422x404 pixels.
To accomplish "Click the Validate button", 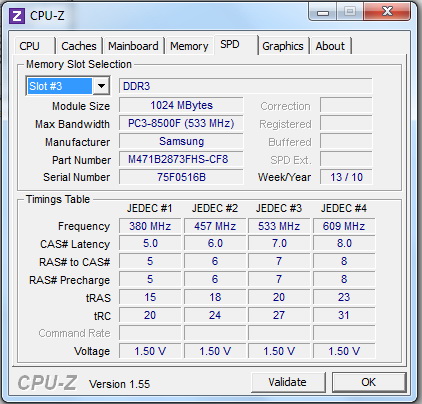I will tap(288, 382).
